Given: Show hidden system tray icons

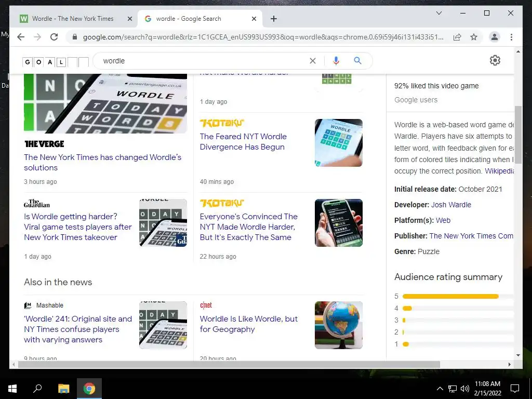Looking at the screenshot, I should click(440, 389).
